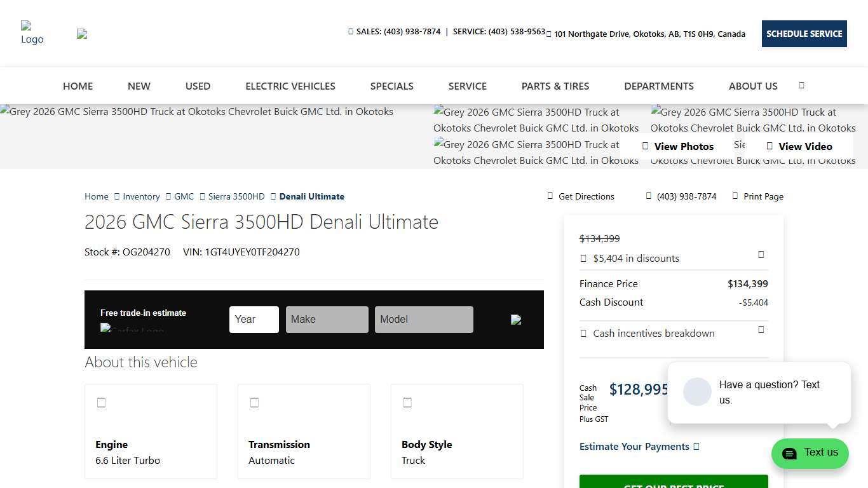Open the View Photos gallery button

[x=677, y=146]
